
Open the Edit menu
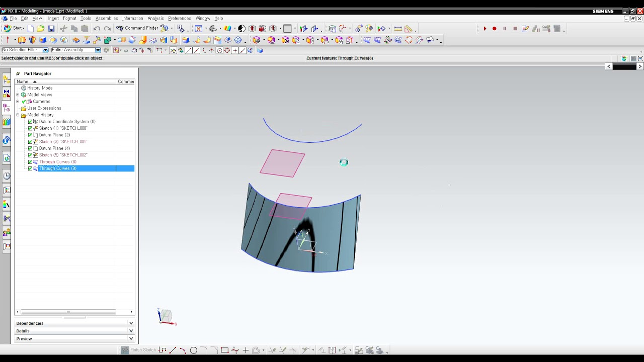pyautogui.click(x=25, y=18)
